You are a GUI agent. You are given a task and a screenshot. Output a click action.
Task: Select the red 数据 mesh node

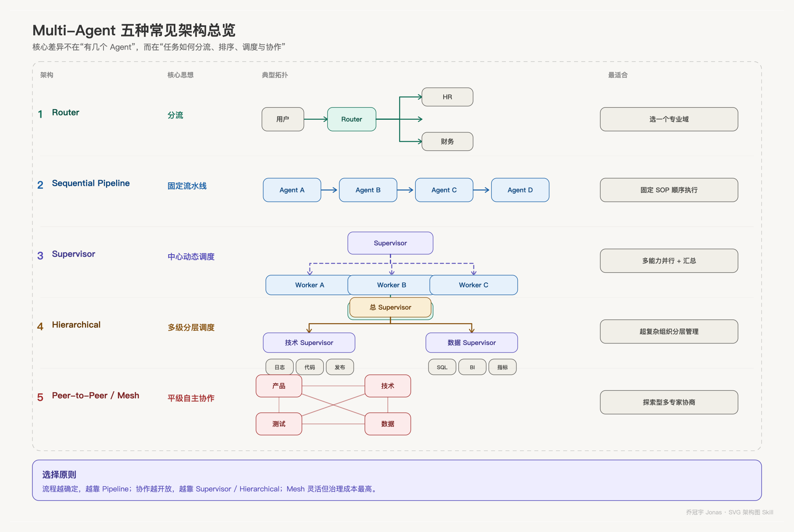[x=388, y=424]
